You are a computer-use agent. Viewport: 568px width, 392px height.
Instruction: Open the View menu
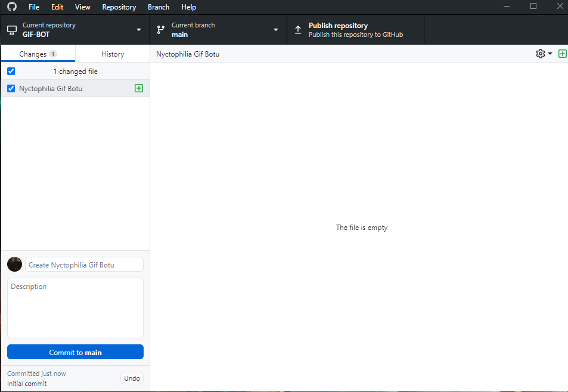pos(83,7)
